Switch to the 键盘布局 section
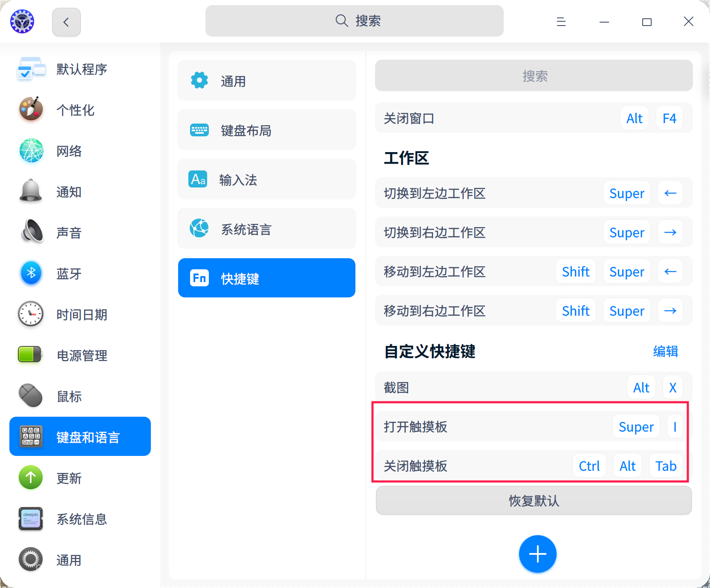 point(267,130)
